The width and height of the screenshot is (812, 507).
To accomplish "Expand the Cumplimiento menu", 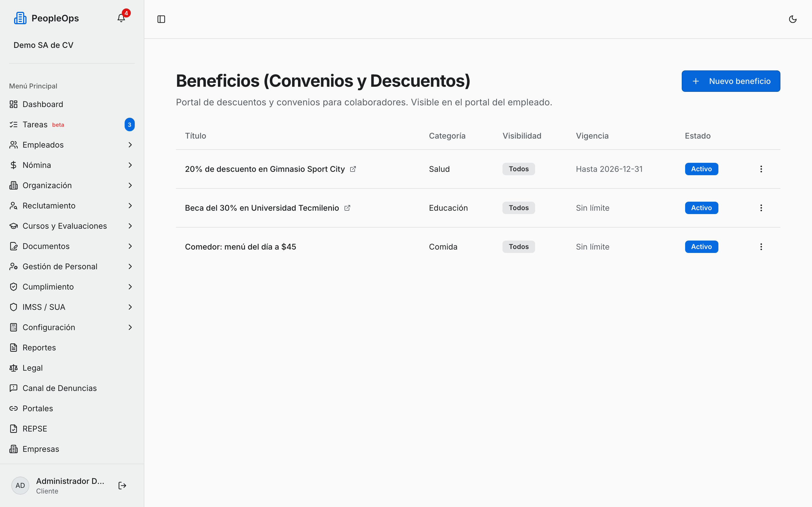I will 72,287.
